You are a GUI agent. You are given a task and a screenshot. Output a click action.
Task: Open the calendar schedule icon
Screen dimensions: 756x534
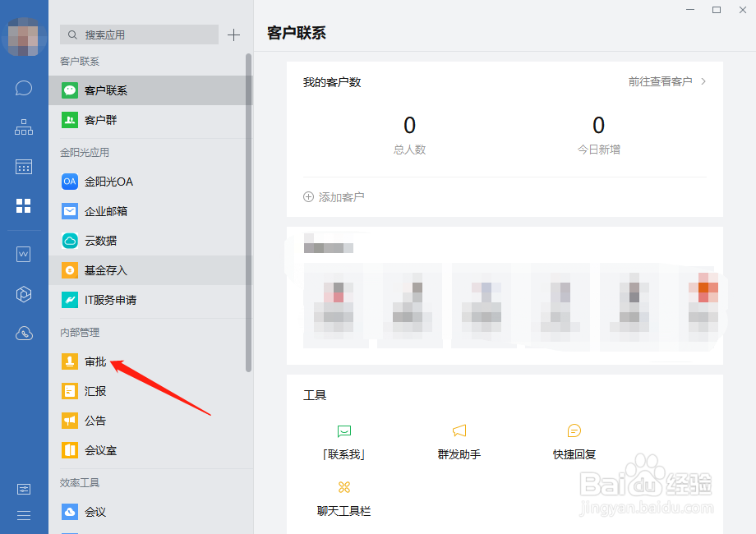[x=23, y=167]
